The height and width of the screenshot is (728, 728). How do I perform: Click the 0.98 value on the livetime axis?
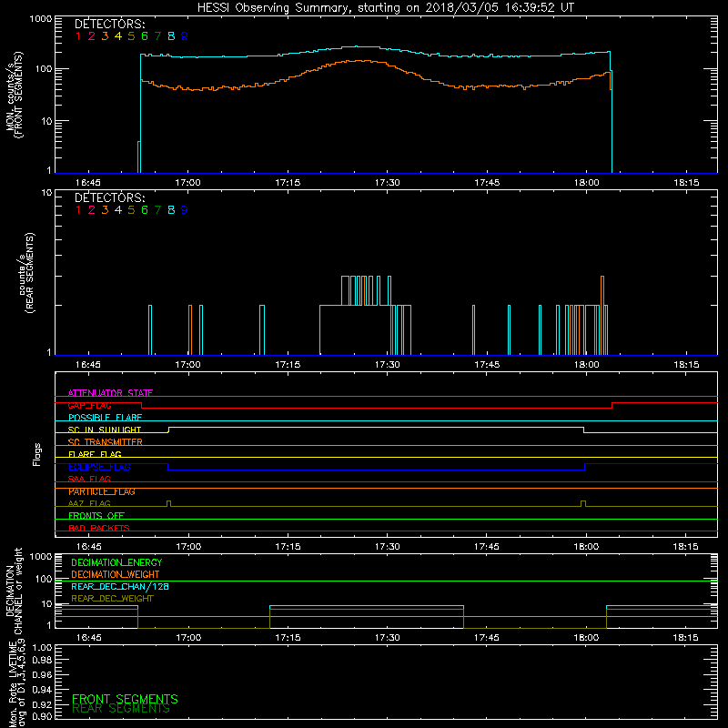click(x=42, y=660)
